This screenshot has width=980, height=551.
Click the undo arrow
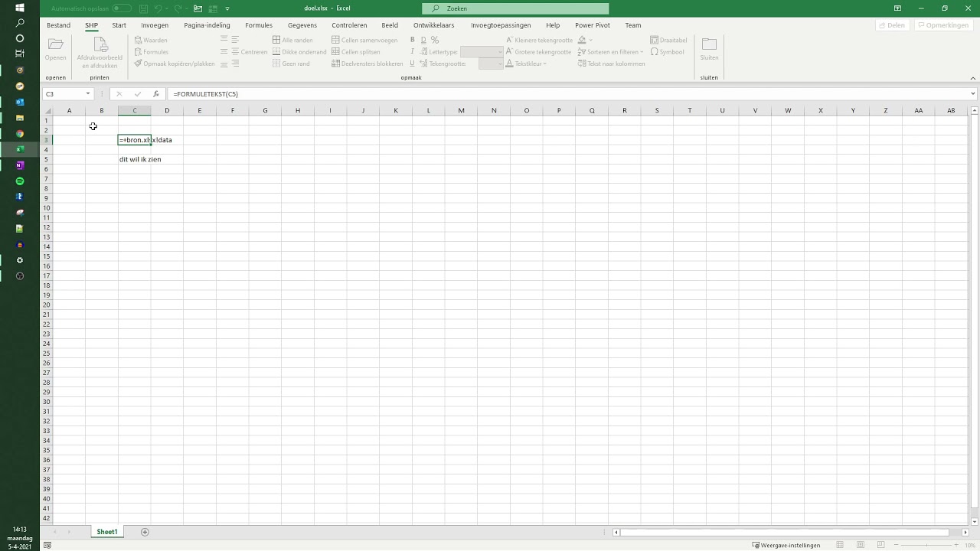click(x=158, y=8)
